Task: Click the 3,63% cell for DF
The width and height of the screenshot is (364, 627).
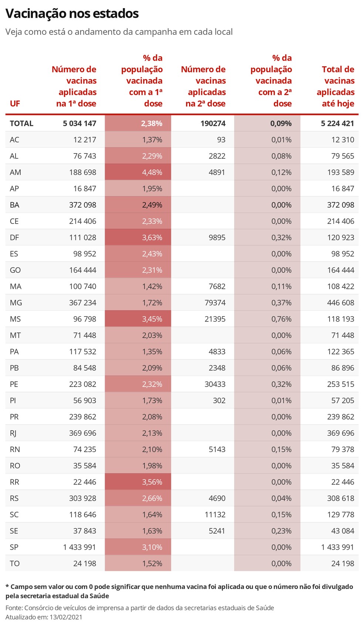Action: coord(138,237)
